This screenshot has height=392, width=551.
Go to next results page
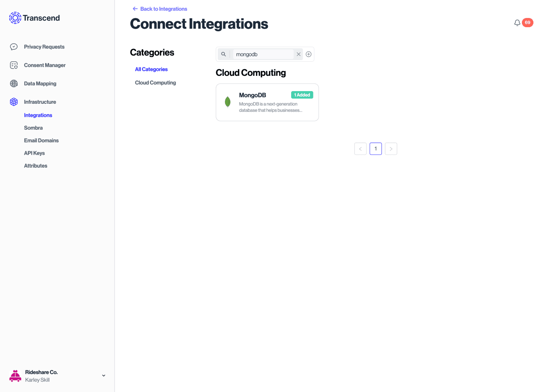tap(391, 149)
